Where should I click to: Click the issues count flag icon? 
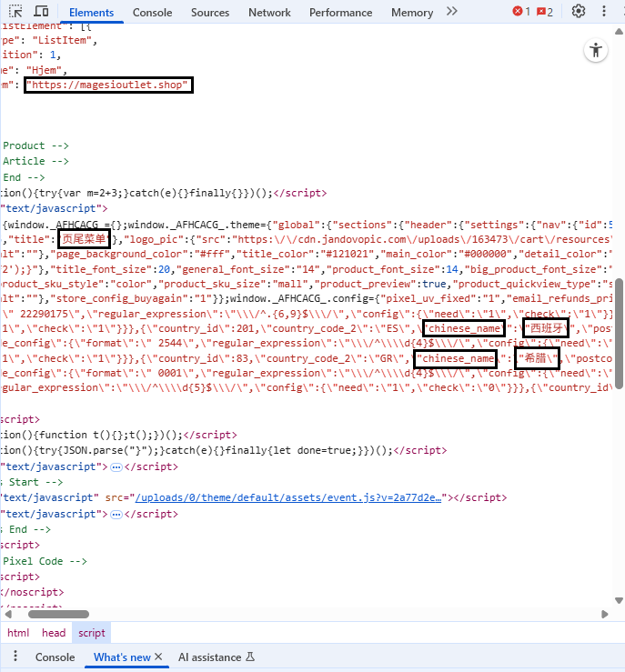[x=545, y=12]
